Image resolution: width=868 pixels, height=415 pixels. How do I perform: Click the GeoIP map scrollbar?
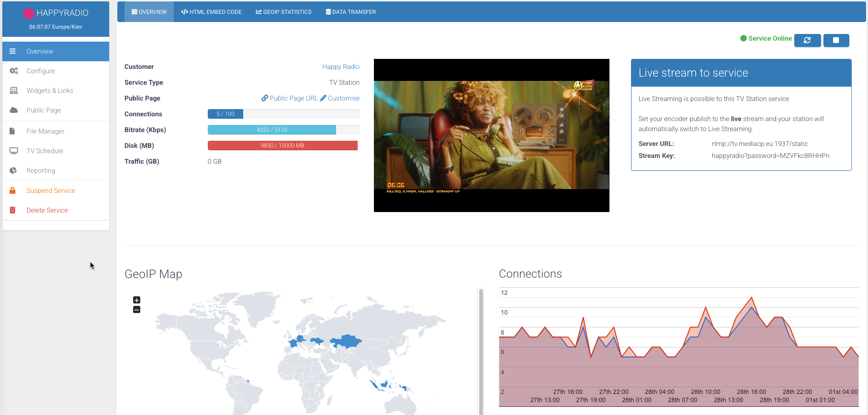pos(481,351)
